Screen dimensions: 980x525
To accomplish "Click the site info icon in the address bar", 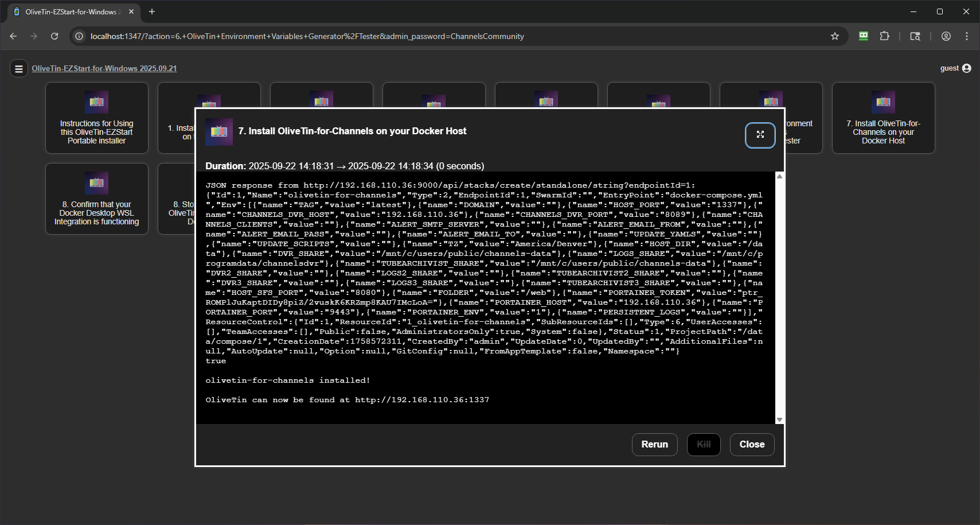I will [79, 36].
